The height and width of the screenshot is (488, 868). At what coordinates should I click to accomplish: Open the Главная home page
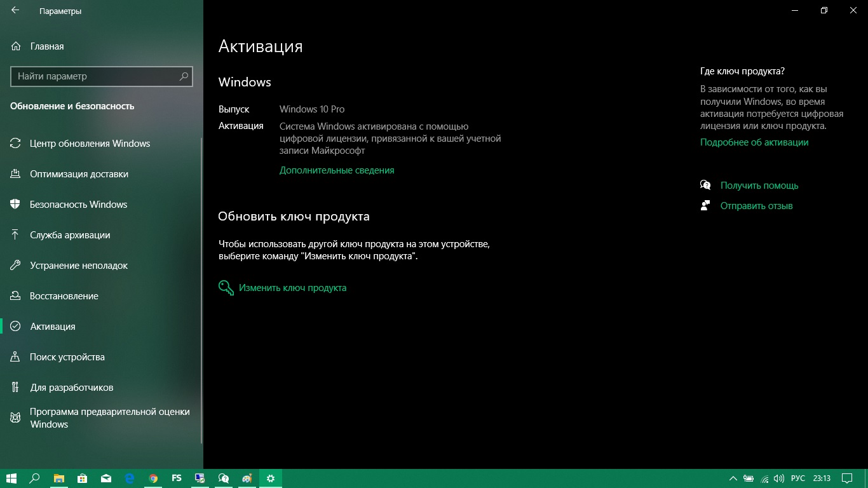pos(102,46)
